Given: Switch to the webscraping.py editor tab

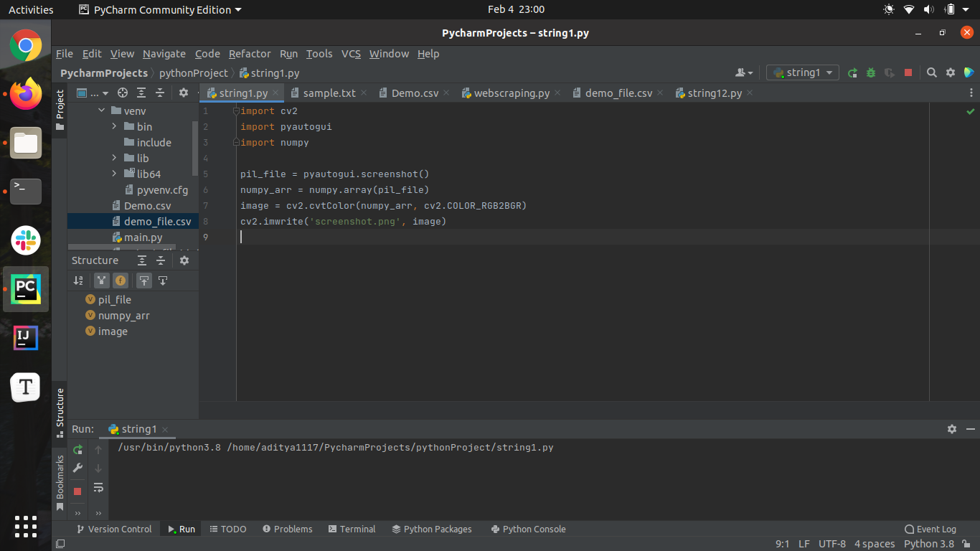Looking at the screenshot, I should coord(512,93).
